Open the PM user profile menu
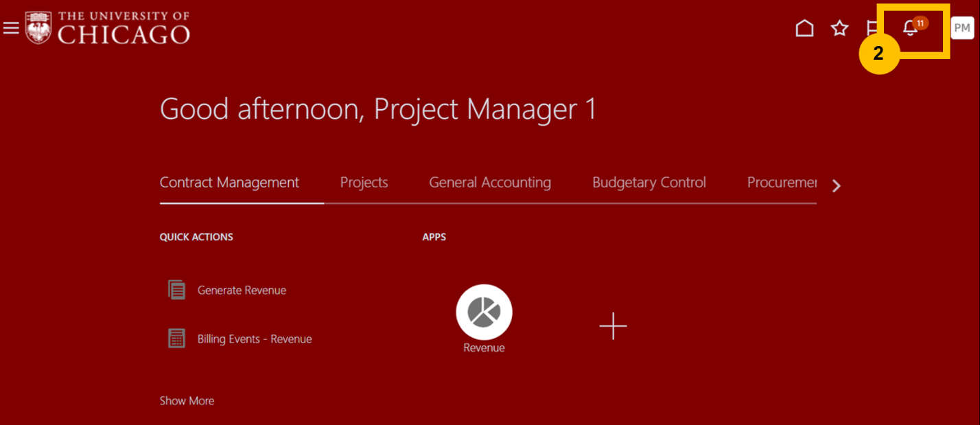The image size is (980, 425). 962,28
